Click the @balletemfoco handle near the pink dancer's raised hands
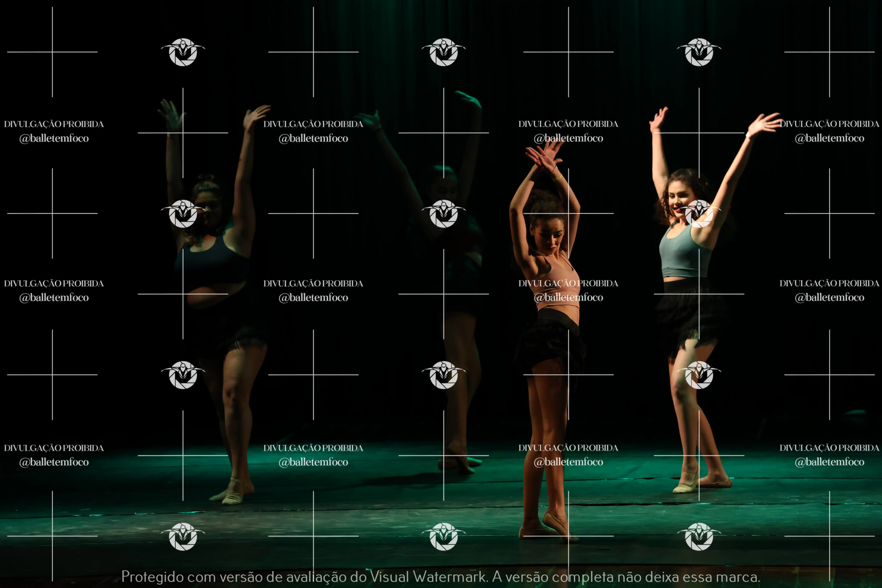This screenshot has width=882, height=588. (x=568, y=138)
